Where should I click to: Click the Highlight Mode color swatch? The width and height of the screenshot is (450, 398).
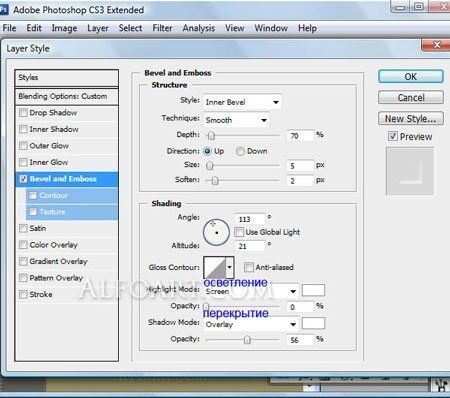point(313,290)
